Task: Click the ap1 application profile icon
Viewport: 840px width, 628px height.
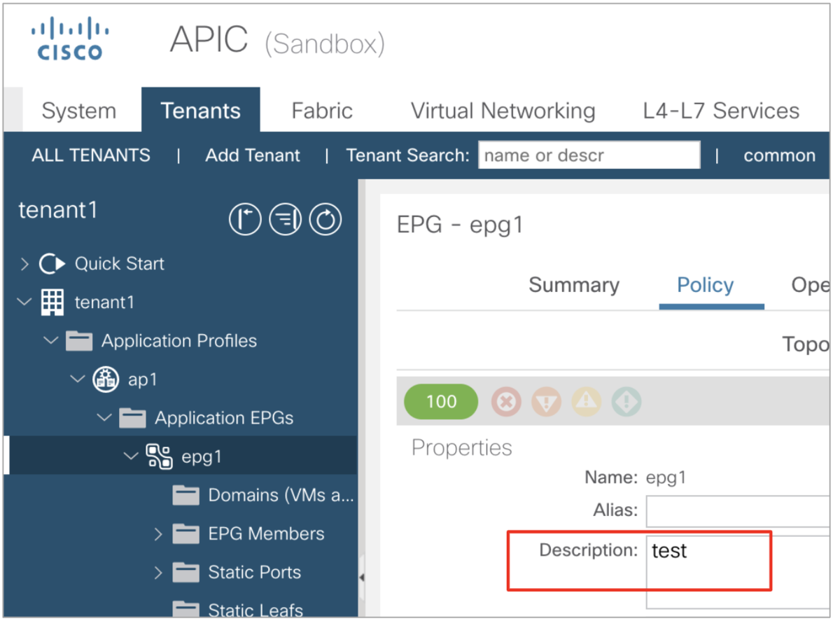Action: point(106,379)
